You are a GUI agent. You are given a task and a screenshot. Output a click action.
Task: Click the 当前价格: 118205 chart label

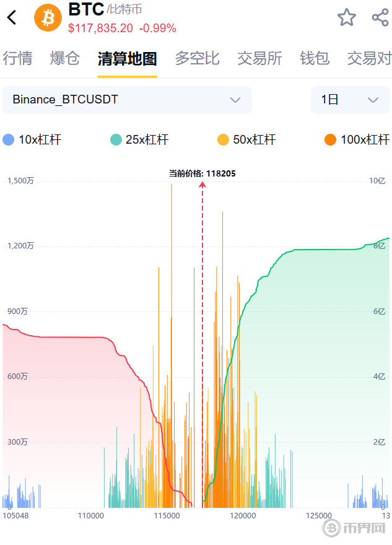click(x=203, y=173)
